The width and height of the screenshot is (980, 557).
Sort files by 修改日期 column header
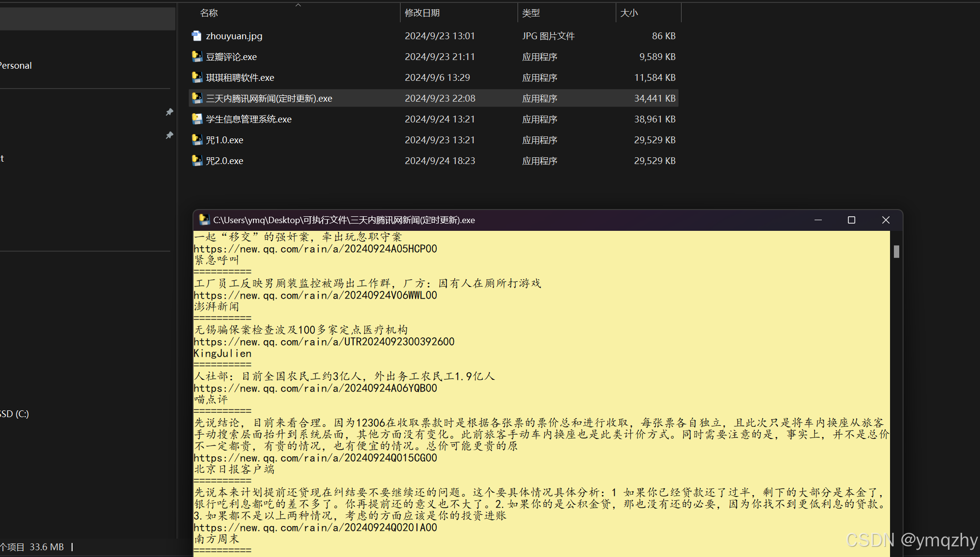(422, 13)
